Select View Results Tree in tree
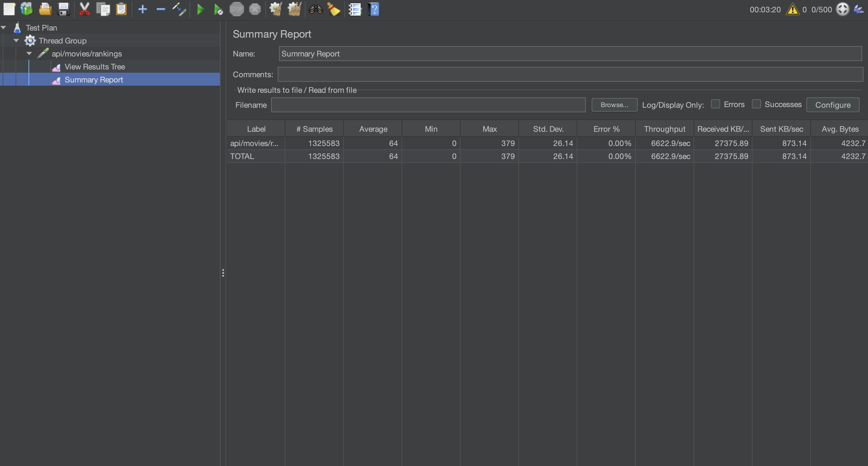868x466 pixels. pyautogui.click(x=94, y=67)
